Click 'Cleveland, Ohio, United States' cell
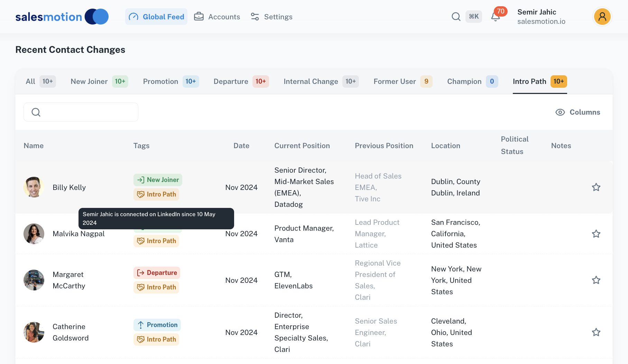The height and width of the screenshot is (364, 628). click(x=451, y=332)
